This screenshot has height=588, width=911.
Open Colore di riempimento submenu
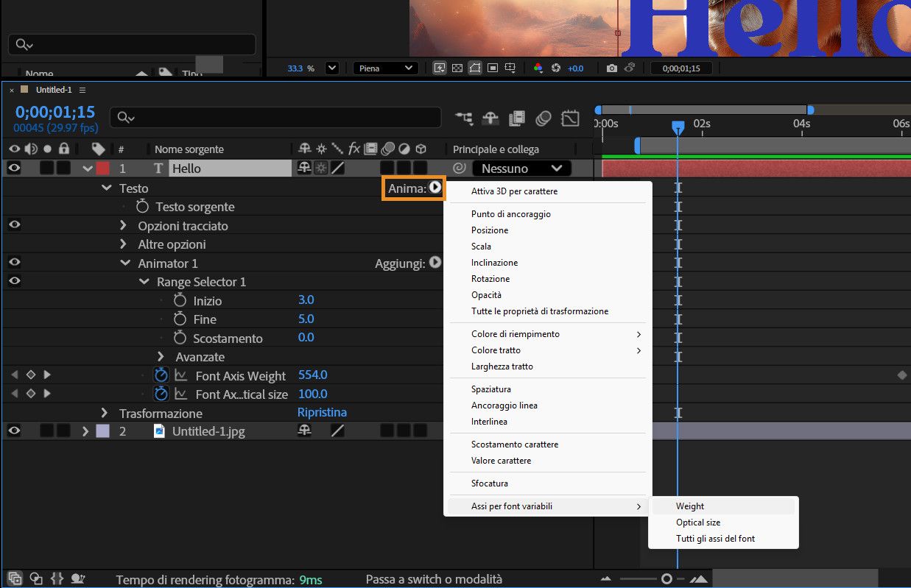click(x=547, y=334)
